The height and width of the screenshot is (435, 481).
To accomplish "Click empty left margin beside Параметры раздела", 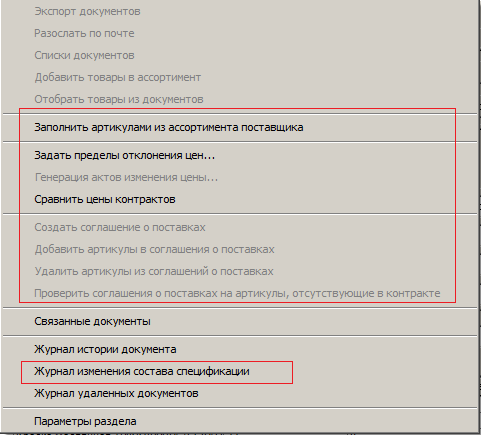I will point(17,421).
